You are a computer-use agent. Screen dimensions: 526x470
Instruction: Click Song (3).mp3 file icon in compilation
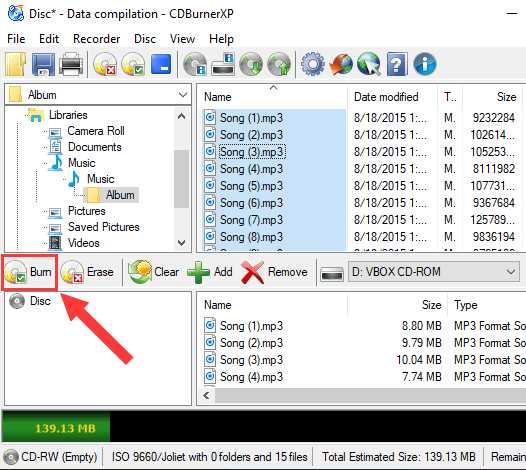210,359
